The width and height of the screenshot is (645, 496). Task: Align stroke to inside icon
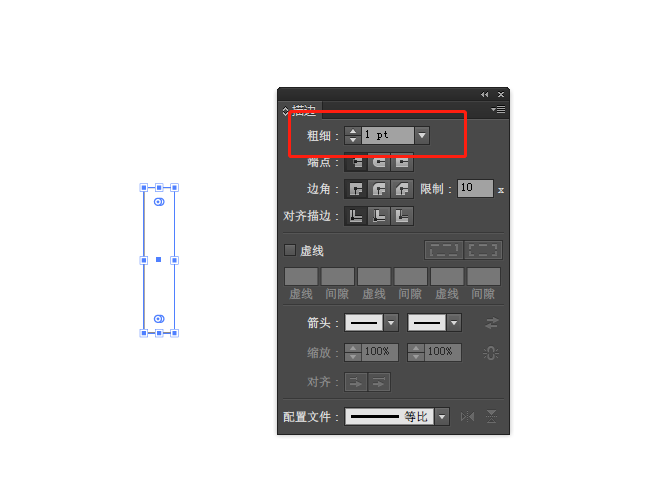tap(379, 216)
